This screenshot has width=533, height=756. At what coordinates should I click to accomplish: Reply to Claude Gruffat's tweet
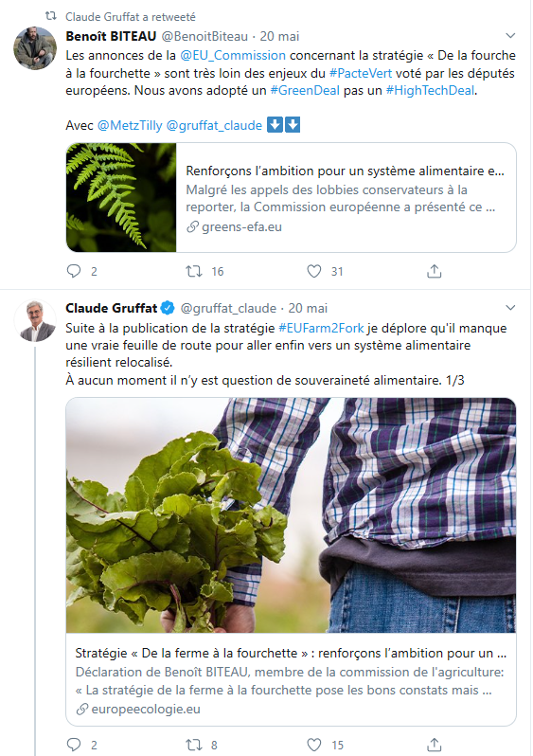74,745
